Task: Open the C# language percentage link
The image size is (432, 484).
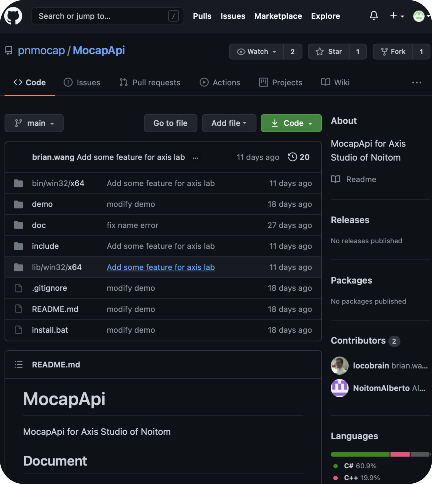Action: pyautogui.click(x=355, y=466)
